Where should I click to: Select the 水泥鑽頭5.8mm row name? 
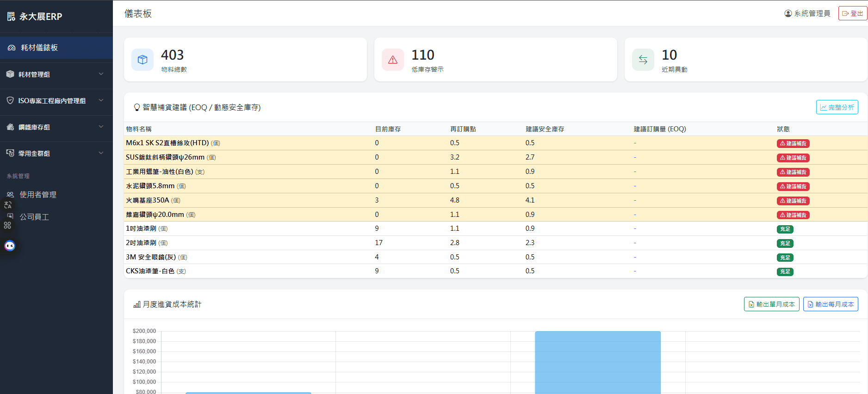[150, 186]
